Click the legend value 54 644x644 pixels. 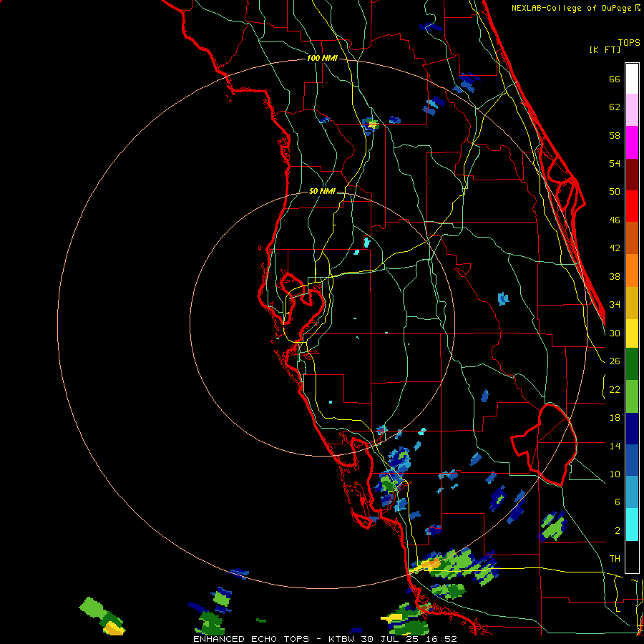pos(615,163)
